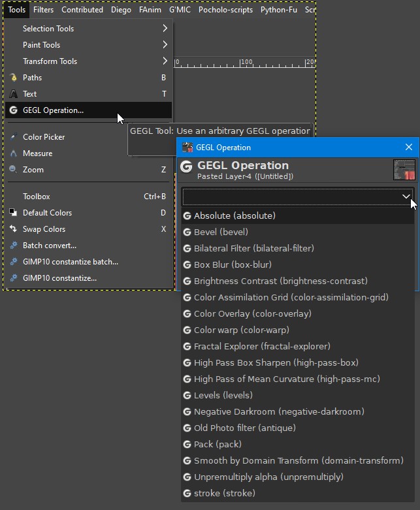Expand the Paint Tools submenu arrow

tap(165, 44)
